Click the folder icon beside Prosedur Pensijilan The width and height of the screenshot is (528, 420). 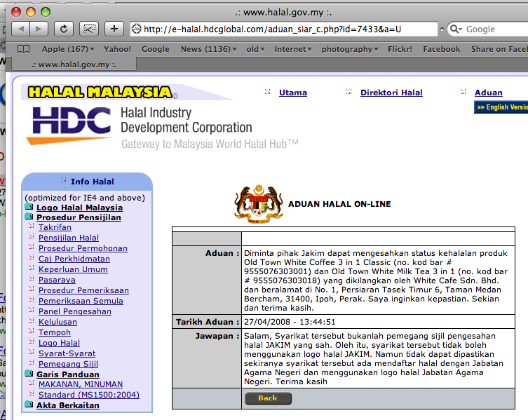[29, 216]
